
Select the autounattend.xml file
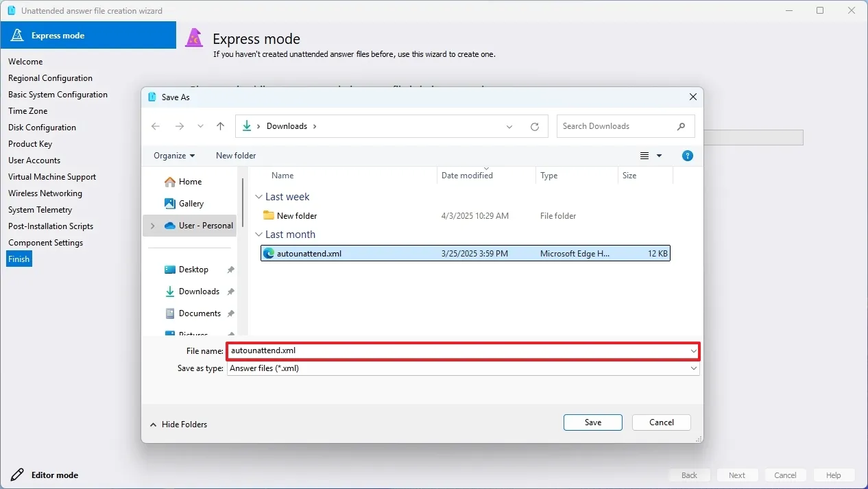click(309, 254)
